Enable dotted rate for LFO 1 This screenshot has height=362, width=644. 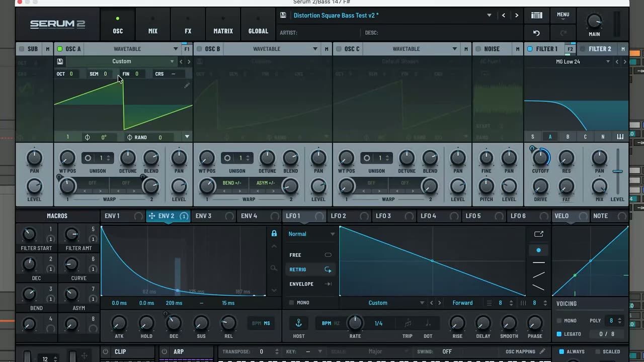coord(428,323)
